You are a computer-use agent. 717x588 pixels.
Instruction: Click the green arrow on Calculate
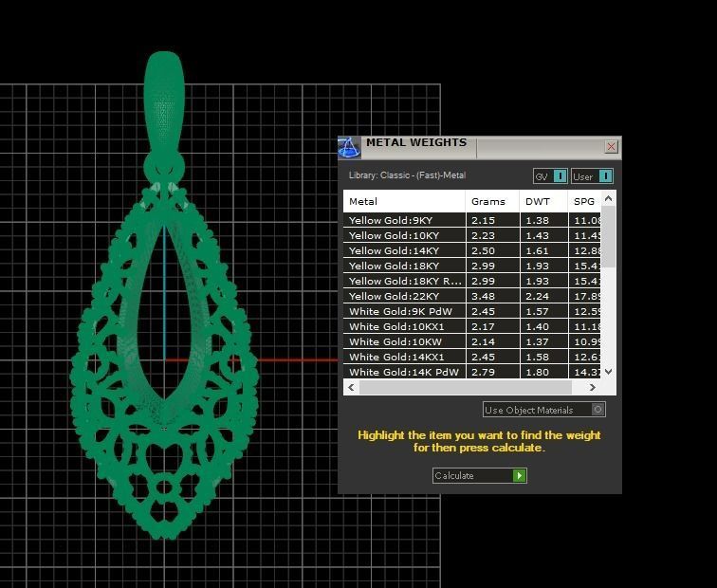(519, 475)
